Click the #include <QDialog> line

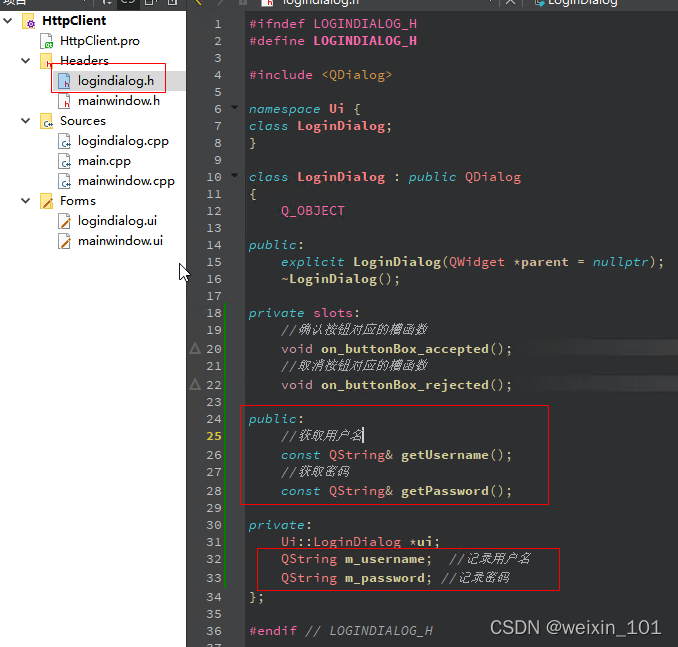[x=320, y=75]
